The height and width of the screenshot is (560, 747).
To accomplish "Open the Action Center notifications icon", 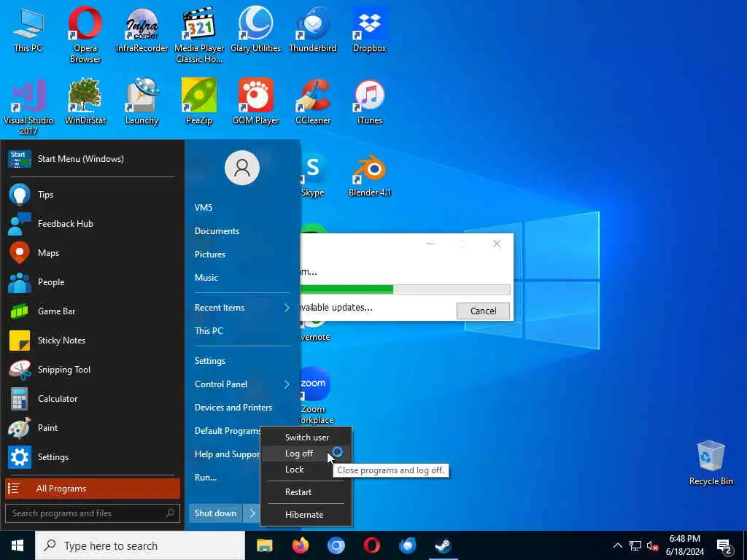I will [724, 546].
